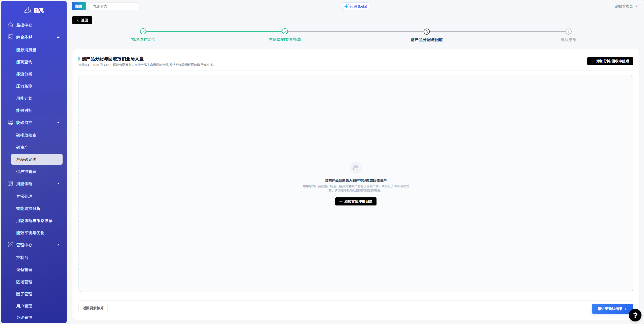Click 添加首条冲抵记录 button
The height and width of the screenshot is (324, 644).
pos(356,201)
